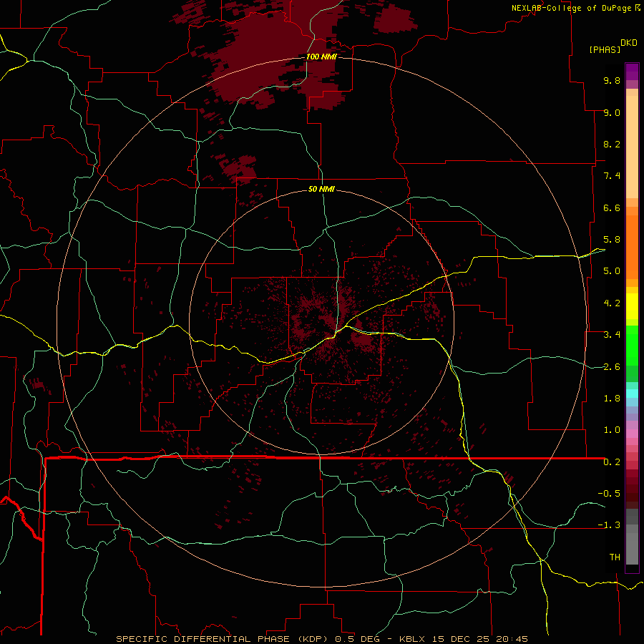Click the 7.4 scale label
This screenshot has width=644, height=644.
pyautogui.click(x=612, y=176)
